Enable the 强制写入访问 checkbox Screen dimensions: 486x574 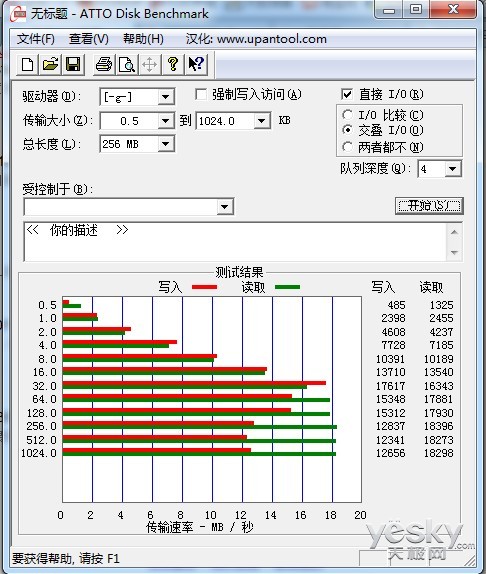click(201, 94)
